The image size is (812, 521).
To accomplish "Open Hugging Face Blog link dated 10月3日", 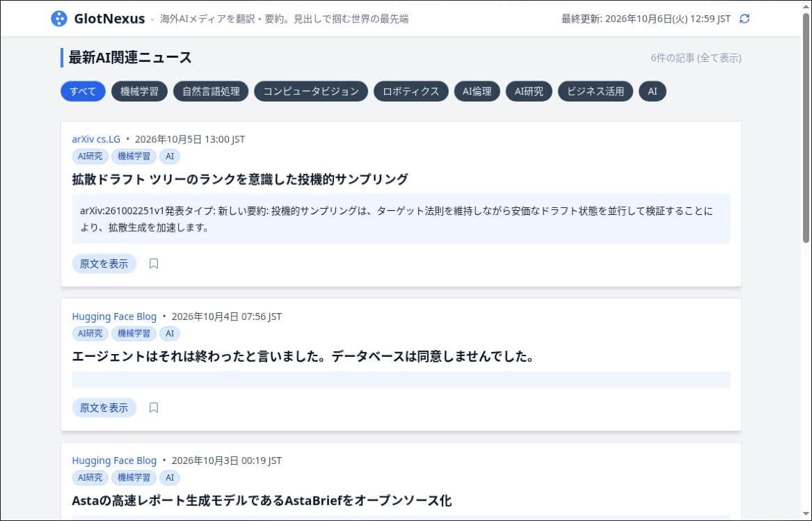I will click(x=114, y=460).
